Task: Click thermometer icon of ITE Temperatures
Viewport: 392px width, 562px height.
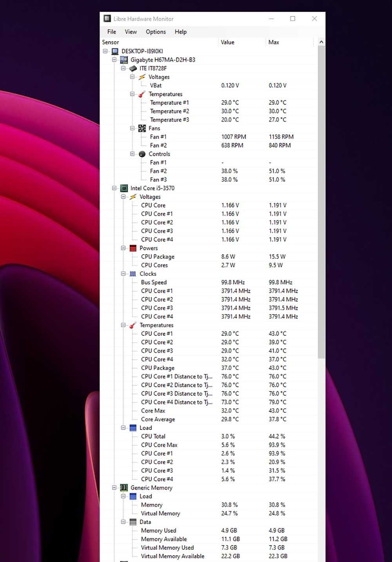Action: (142, 94)
